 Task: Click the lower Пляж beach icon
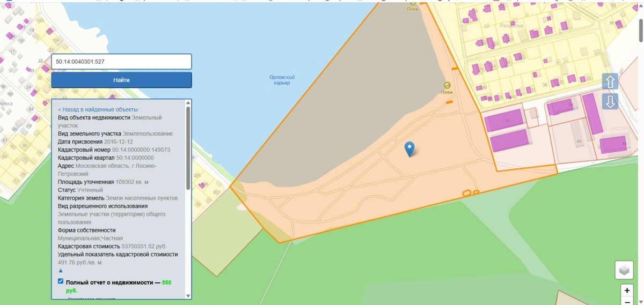(447, 85)
